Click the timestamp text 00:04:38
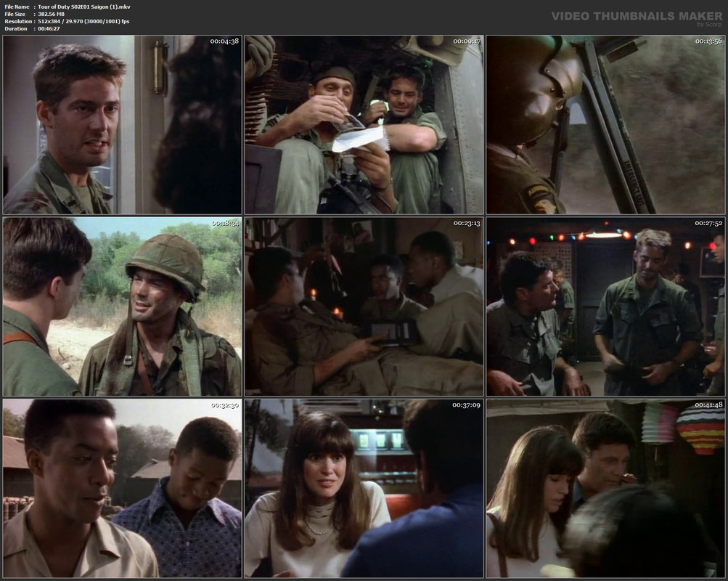This screenshot has width=728, height=581. pos(224,41)
